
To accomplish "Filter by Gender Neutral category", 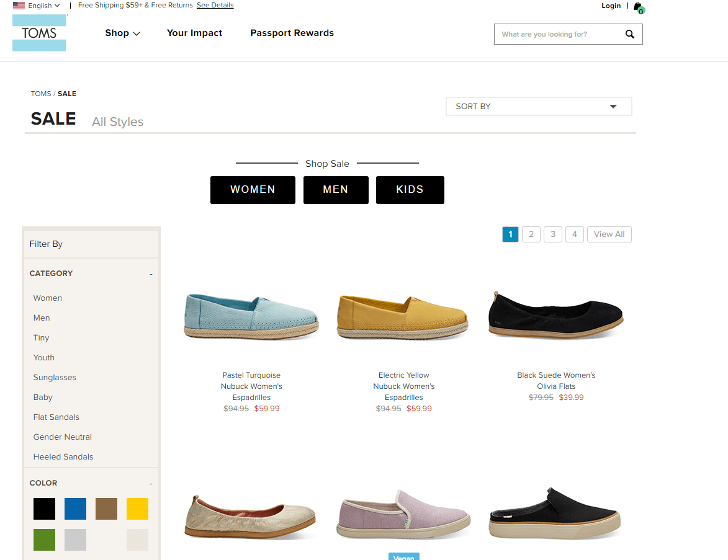I will [x=62, y=437].
